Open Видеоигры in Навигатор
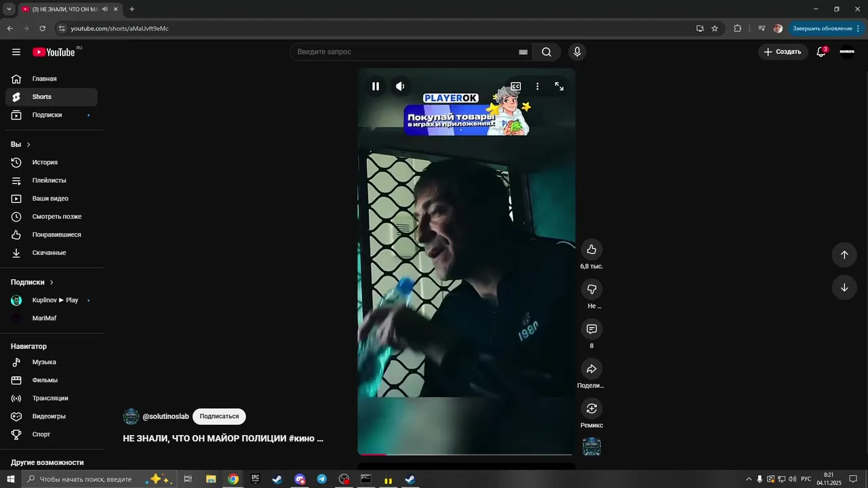Image resolution: width=868 pixels, height=488 pixels. point(52,416)
